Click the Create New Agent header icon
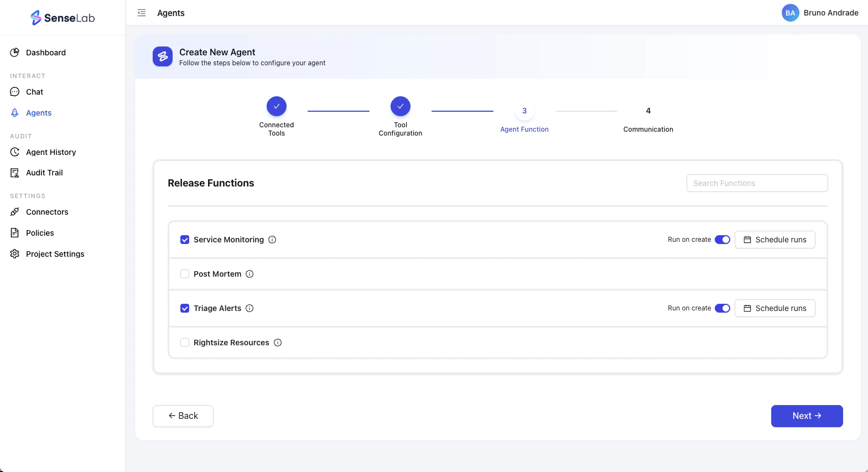 click(163, 56)
